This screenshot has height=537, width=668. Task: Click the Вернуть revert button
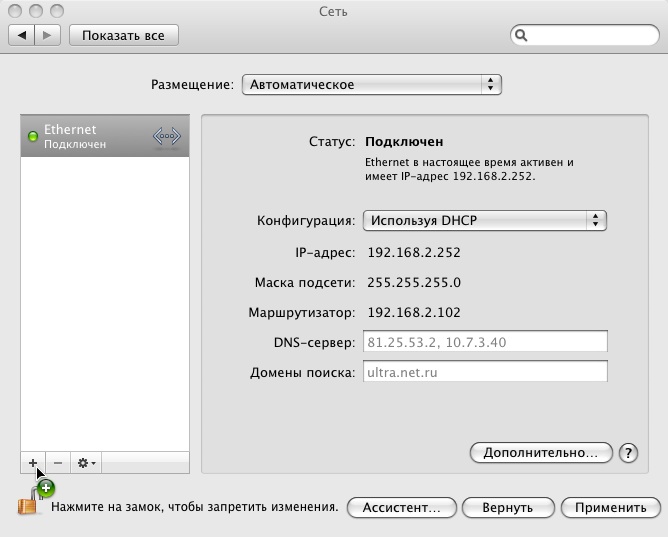click(507, 507)
